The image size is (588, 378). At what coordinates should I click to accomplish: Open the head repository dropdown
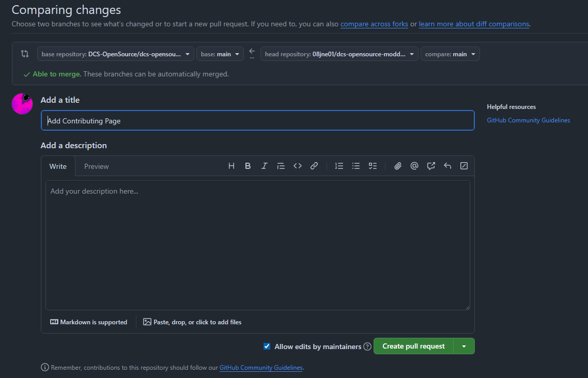point(339,54)
